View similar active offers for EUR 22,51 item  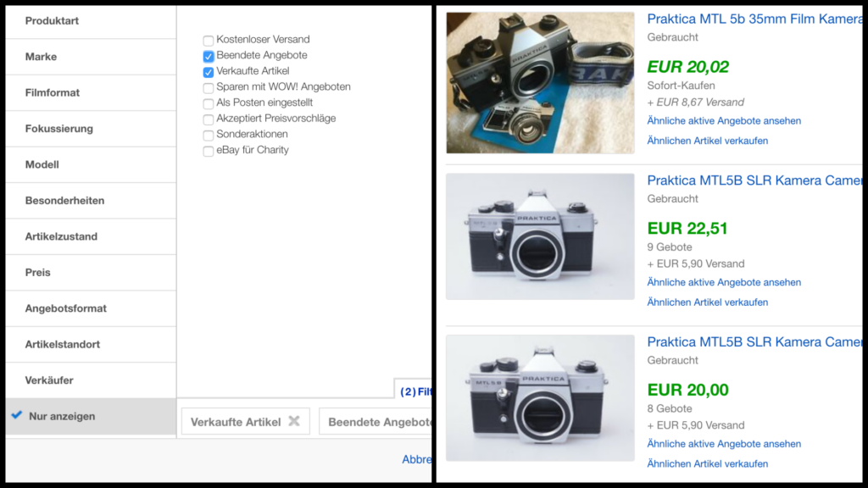point(724,282)
